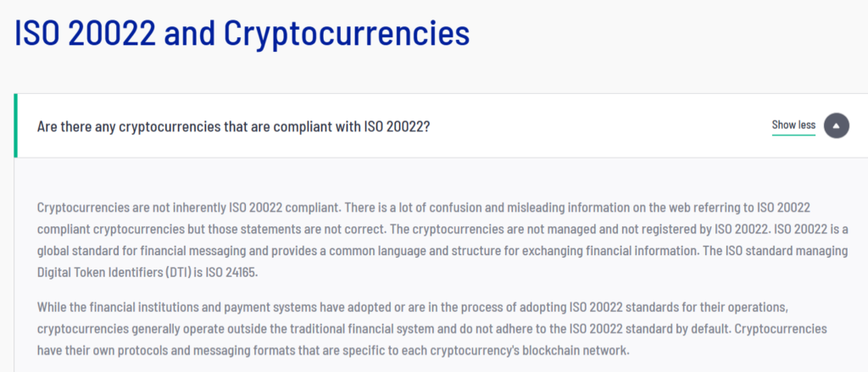Click the green accent bar beside the question
Screen dimensions: 868x372
[15, 125]
